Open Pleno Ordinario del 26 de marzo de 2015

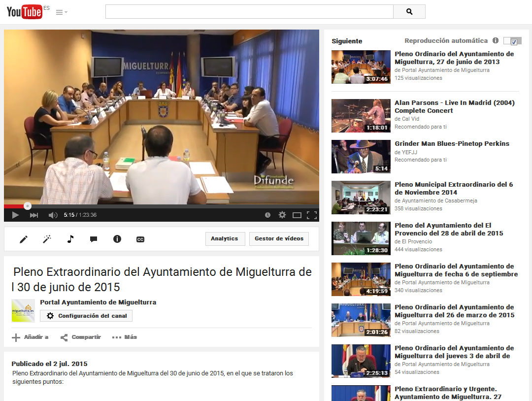click(x=454, y=311)
